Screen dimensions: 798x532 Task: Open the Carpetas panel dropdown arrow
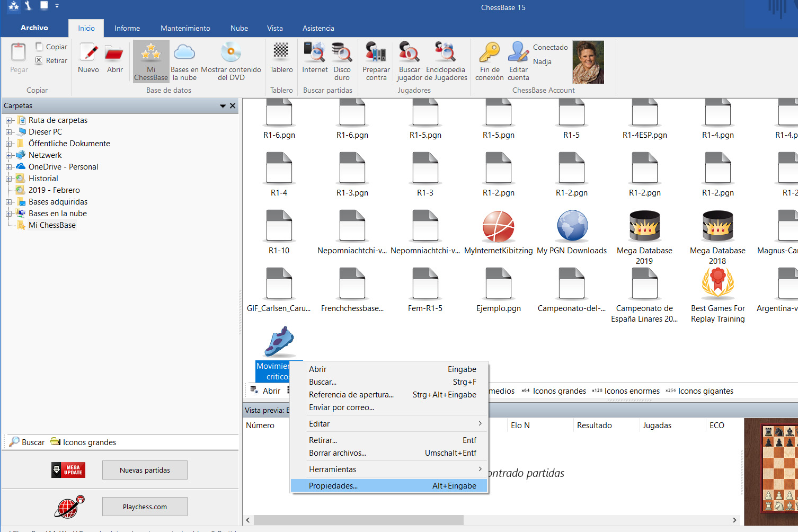223,106
